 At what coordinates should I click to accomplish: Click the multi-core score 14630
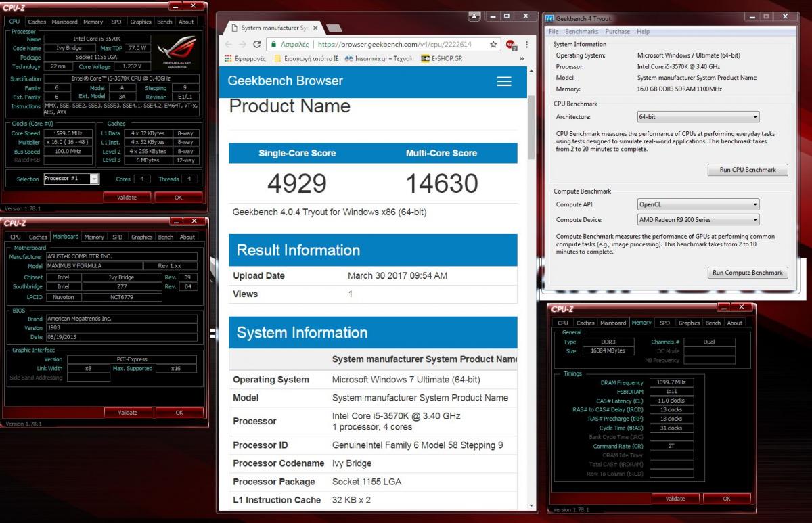pyautogui.click(x=442, y=183)
